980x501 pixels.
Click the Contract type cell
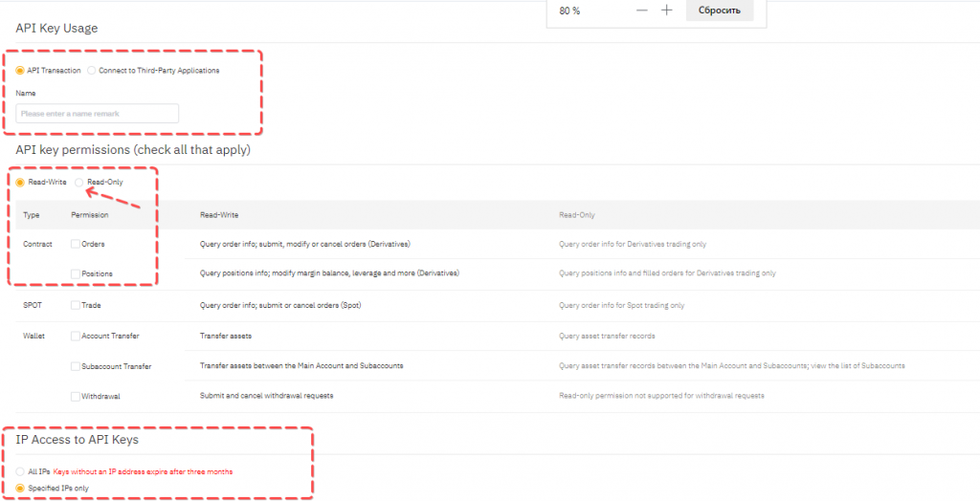37,244
